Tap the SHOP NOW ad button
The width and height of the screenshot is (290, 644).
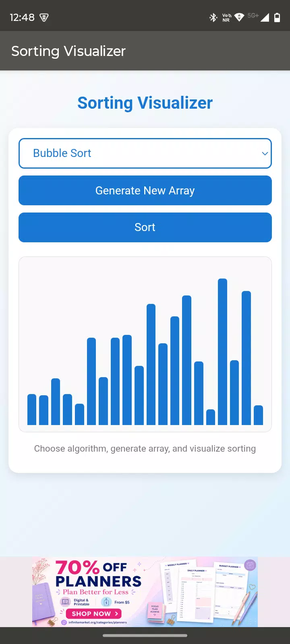tap(94, 614)
